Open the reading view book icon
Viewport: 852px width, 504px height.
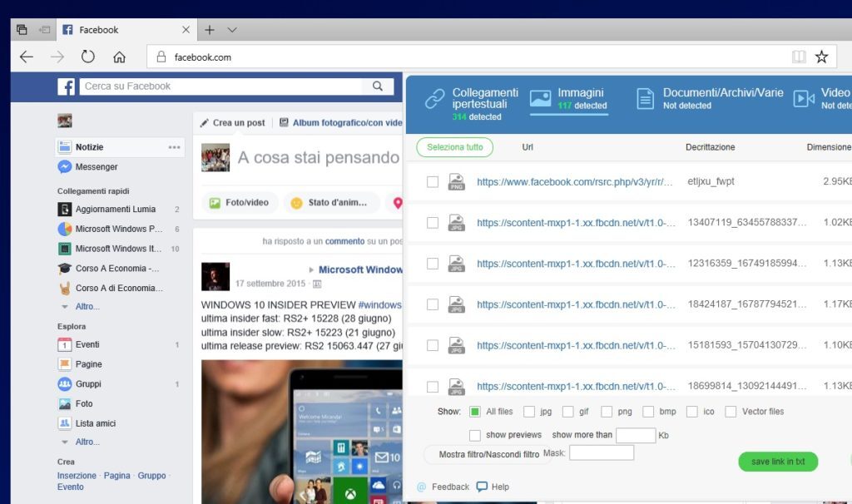pos(798,57)
